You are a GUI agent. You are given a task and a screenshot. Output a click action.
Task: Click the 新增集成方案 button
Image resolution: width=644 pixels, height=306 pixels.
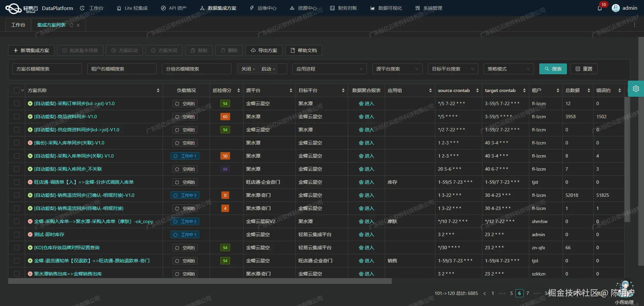[31, 50]
